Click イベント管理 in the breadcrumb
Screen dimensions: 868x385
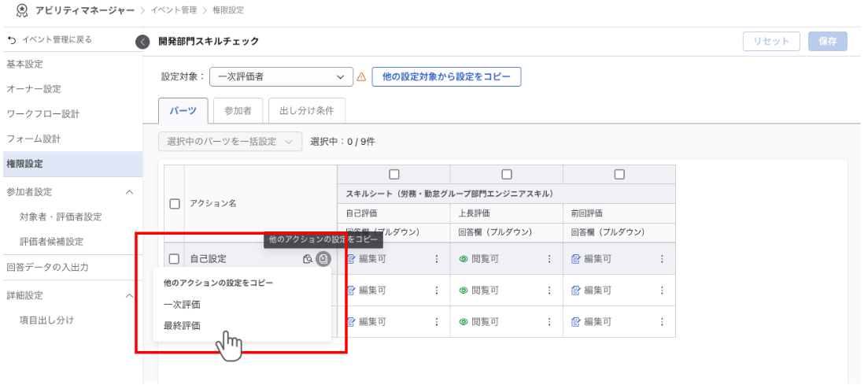click(x=173, y=10)
